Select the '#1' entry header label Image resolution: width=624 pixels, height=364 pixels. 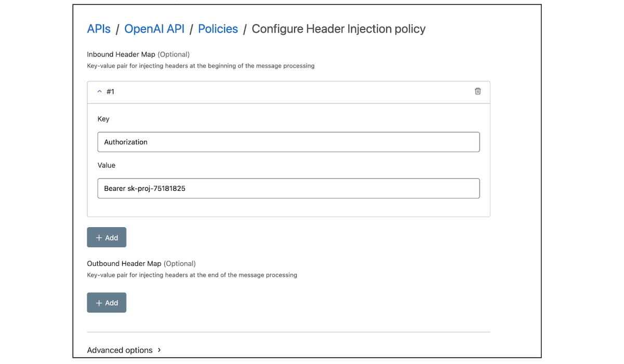tap(110, 92)
